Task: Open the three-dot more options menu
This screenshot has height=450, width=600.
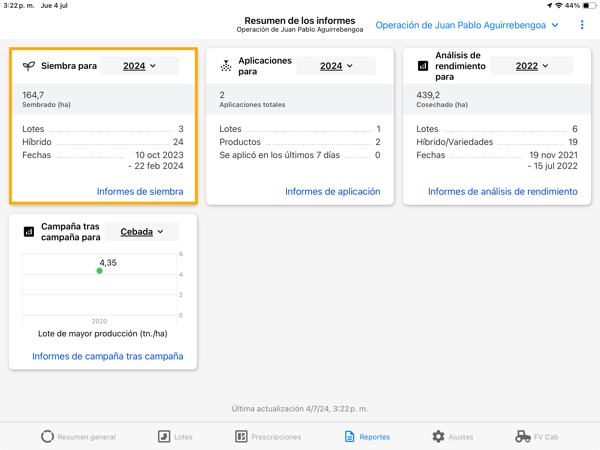Action: coord(582,25)
